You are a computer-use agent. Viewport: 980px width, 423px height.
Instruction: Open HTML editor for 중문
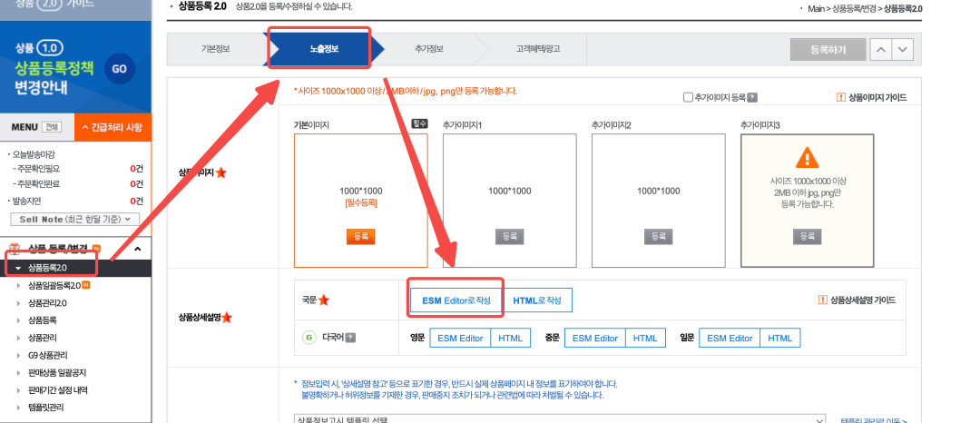point(646,338)
